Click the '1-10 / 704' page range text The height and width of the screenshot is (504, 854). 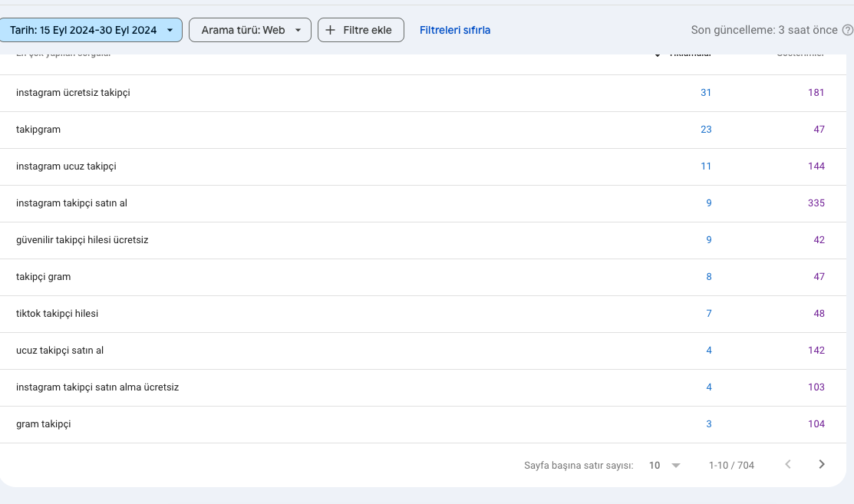coord(731,466)
